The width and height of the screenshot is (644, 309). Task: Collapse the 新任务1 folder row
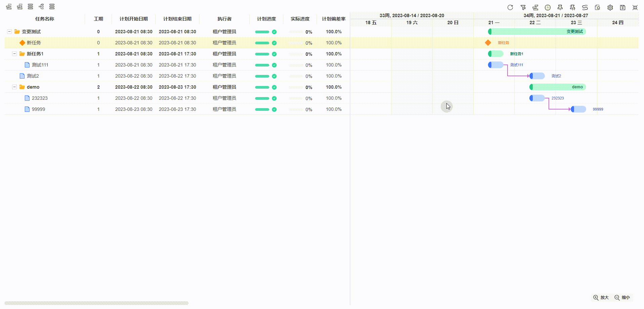tap(14, 54)
